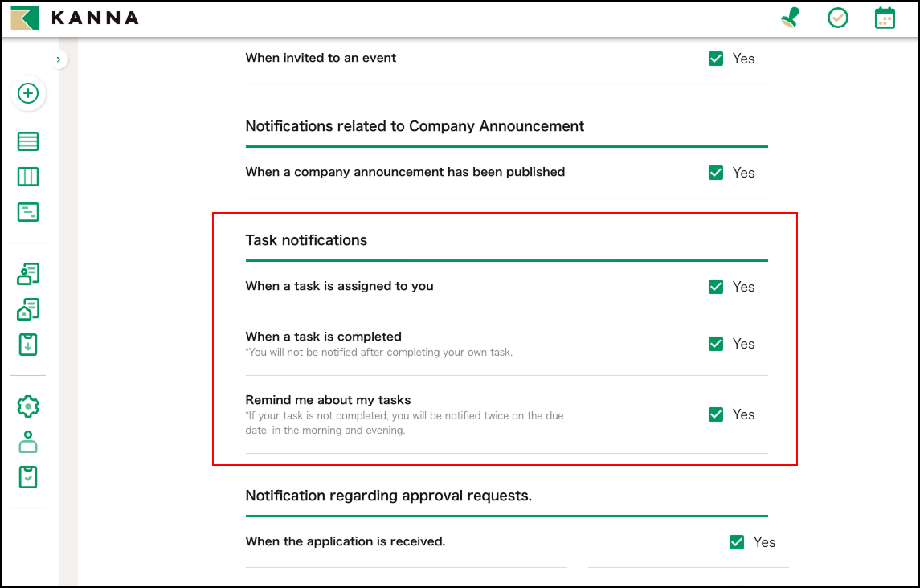Toggle 'When the application is received' checkbox

pyautogui.click(x=737, y=542)
